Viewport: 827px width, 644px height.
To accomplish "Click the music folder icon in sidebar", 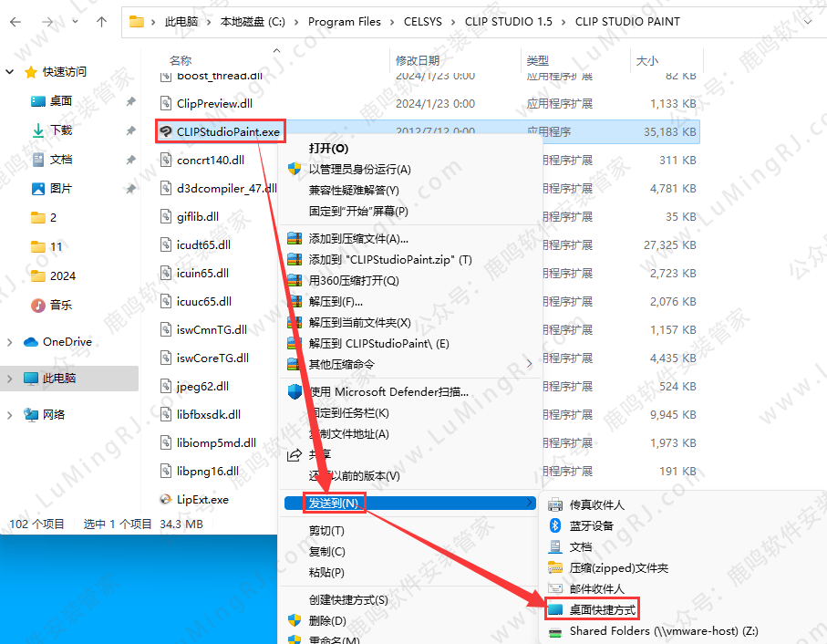I will coord(38,305).
